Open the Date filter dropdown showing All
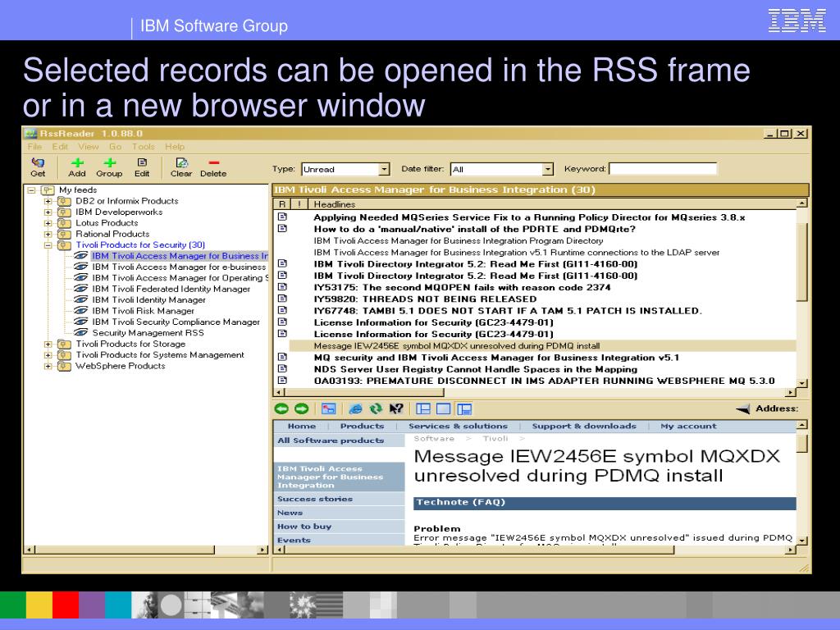 547,169
